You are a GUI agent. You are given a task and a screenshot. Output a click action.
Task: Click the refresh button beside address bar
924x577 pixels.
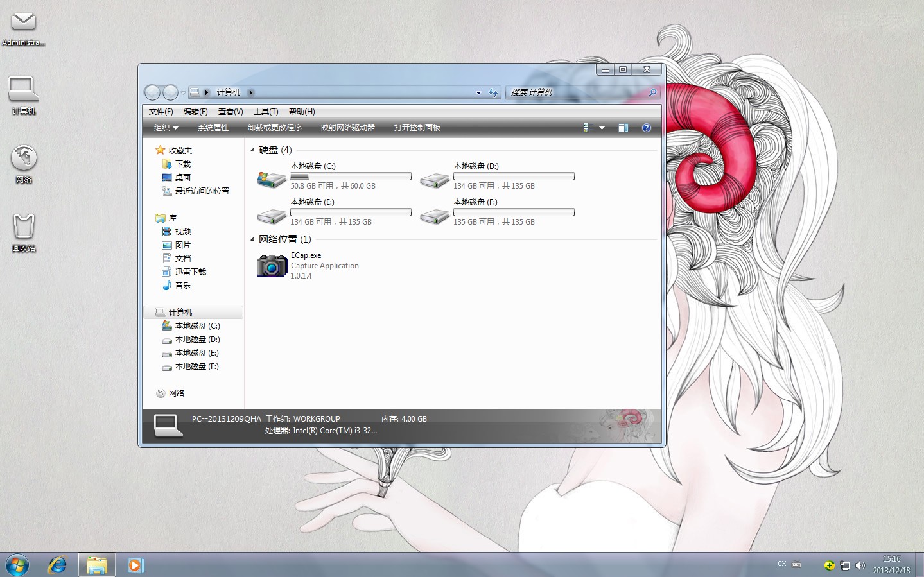(x=493, y=92)
